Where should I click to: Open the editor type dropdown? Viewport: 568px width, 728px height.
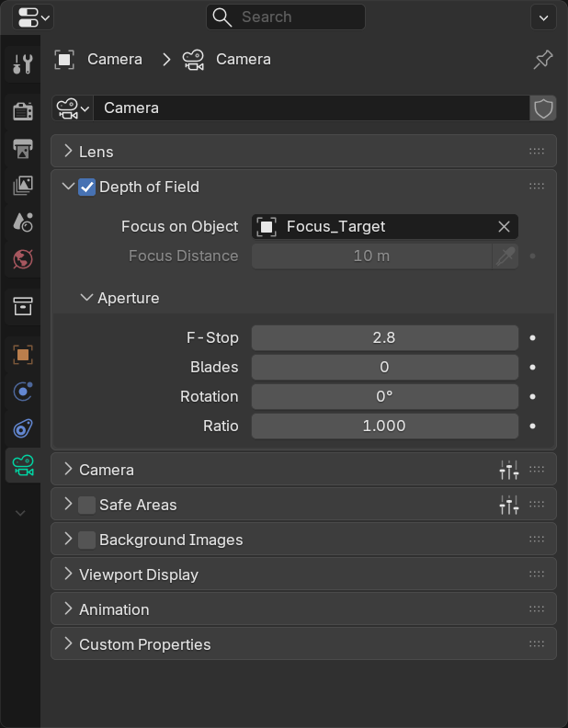[33, 17]
